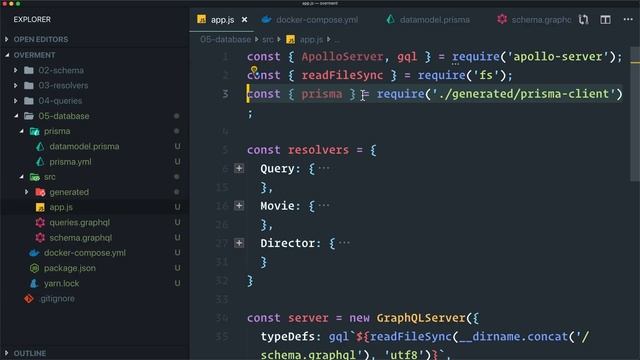Click the red generated folder icon
The width and height of the screenshot is (640, 360).
pos(40,192)
